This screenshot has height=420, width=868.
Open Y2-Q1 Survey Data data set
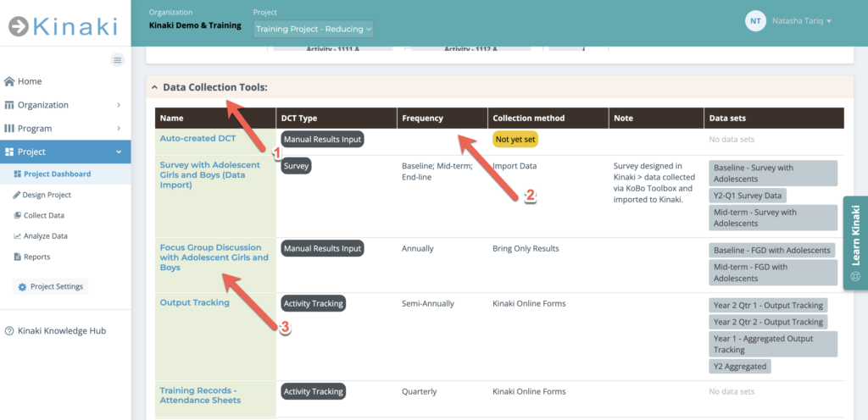coord(748,195)
